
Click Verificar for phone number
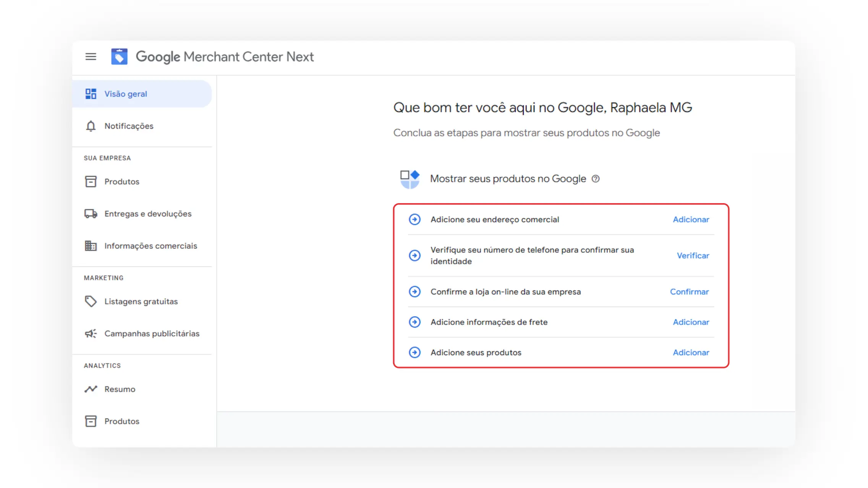pos(693,255)
